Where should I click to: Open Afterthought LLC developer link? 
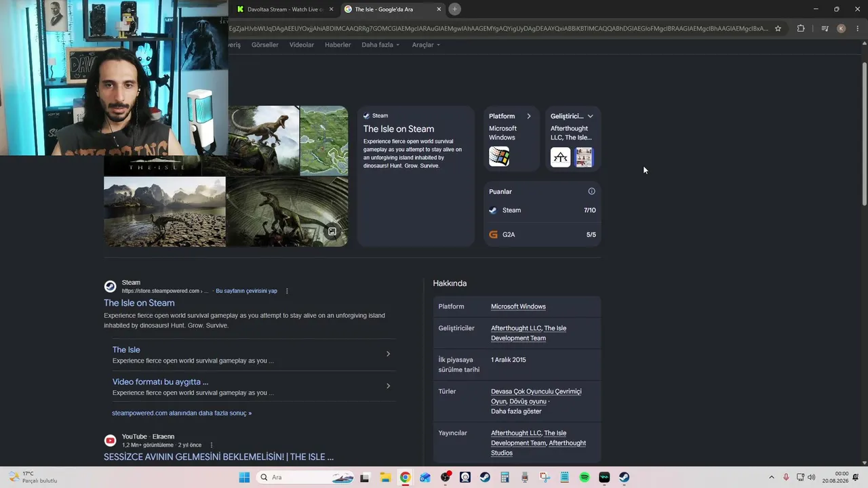point(516,328)
